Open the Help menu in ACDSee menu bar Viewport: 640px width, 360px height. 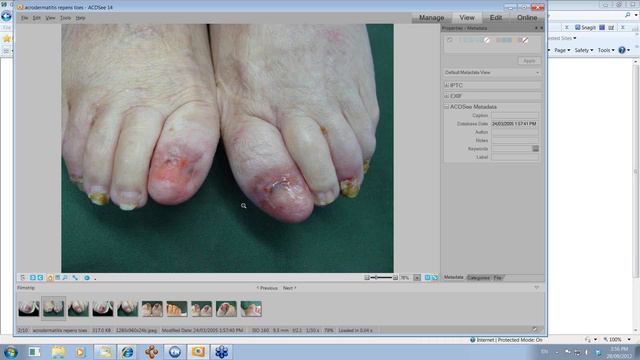[80, 18]
